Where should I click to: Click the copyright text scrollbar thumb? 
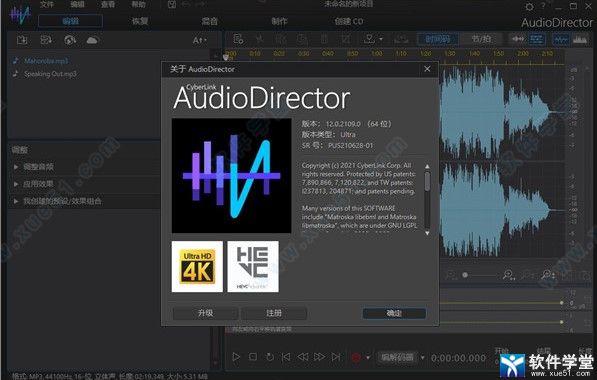point(427,181)
